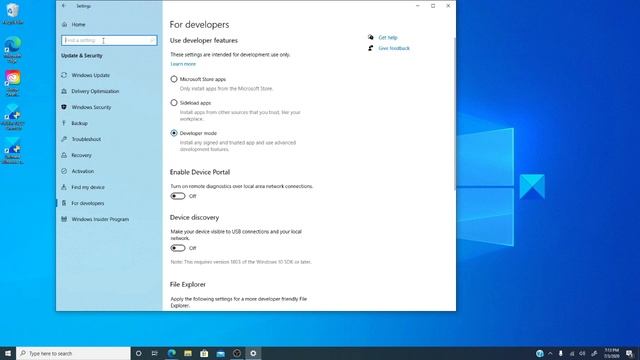Click the Learn more link
The image size is (640, 360).
(183, 64)
